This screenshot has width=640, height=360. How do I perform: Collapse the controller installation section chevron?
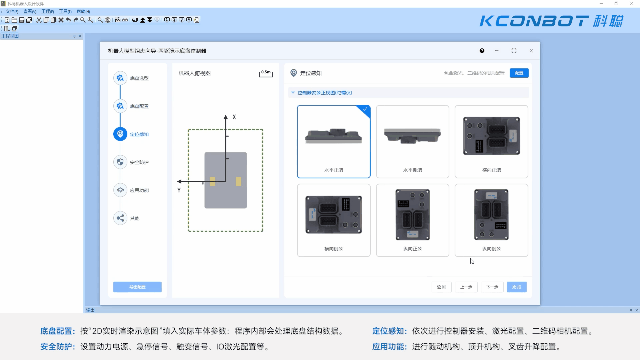tap(293, 93)
